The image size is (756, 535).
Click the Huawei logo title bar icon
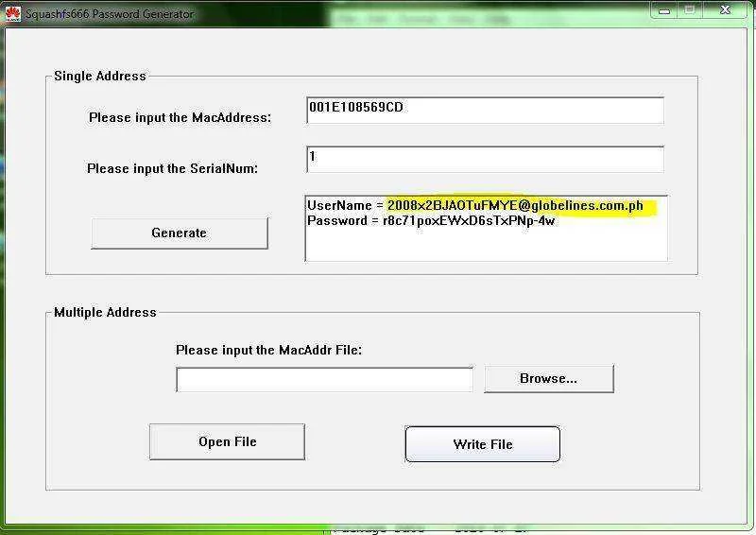(12, 13)
